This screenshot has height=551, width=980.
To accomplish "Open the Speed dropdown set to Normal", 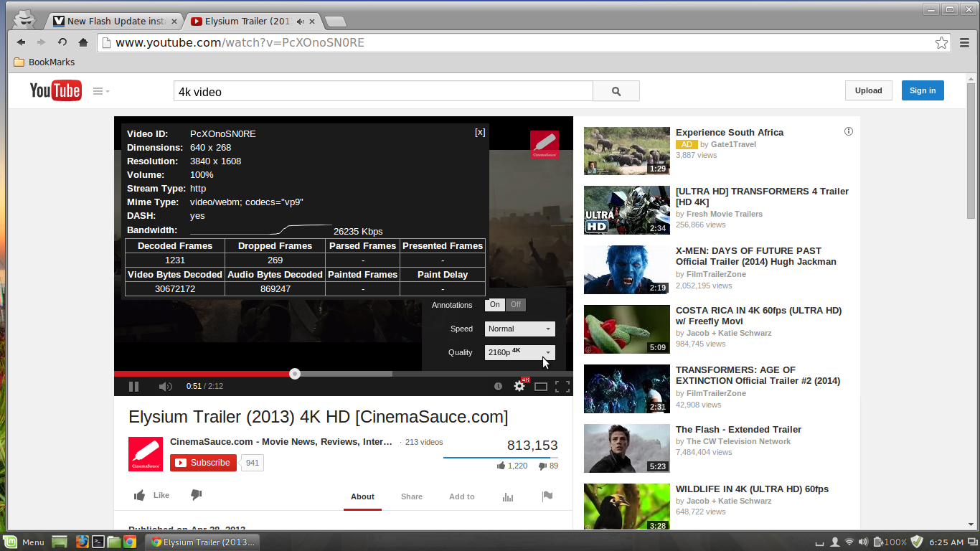I will (520, 329).
